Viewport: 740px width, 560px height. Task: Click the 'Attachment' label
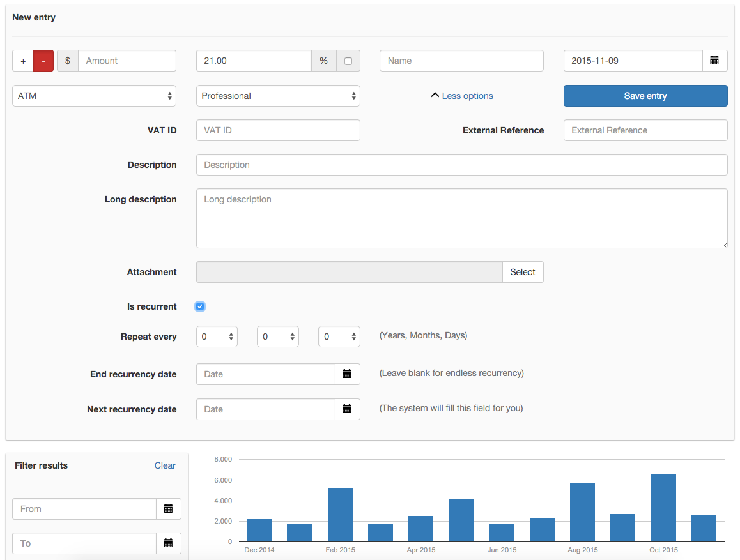click(x=152, y=272)
